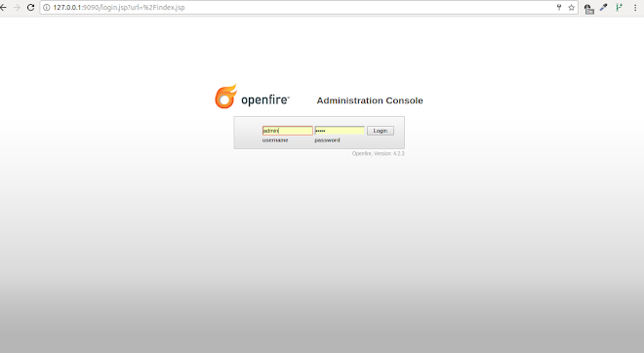Click the 'password' label text
Image resolution: width=644 pixels, height=353 pixels.
327,140
